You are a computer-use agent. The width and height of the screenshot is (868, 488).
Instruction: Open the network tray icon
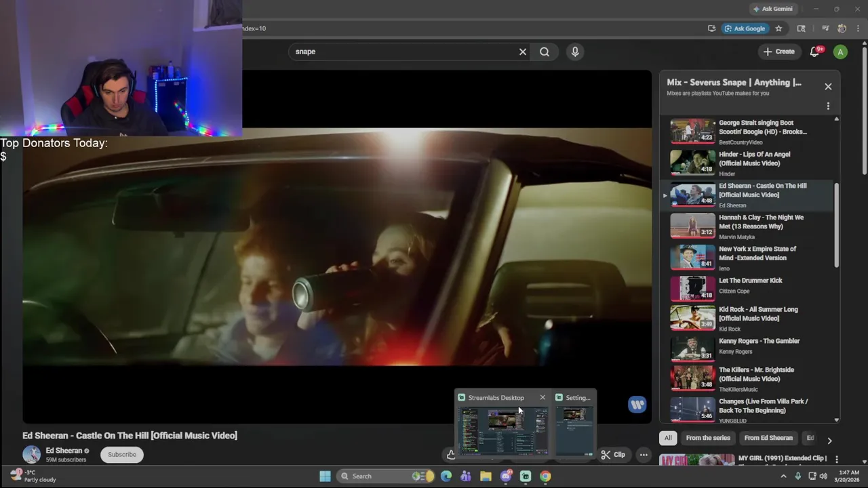[x=812, y=476]
